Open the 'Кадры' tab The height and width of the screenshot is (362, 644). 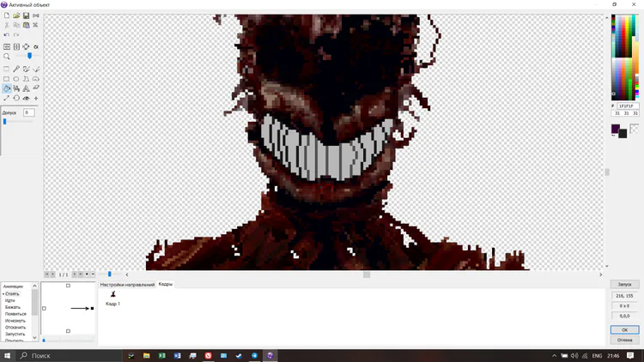(x=166, y=284)
